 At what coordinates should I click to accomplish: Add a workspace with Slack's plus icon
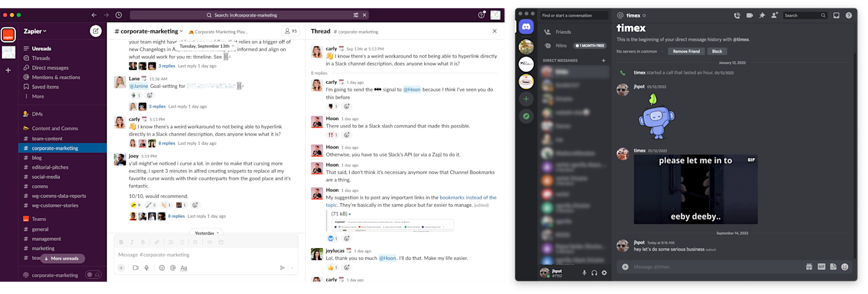(8, 70)
